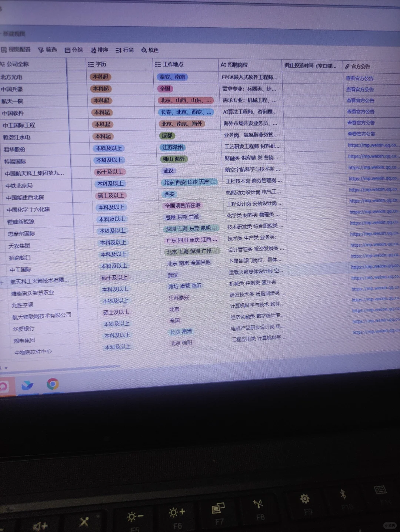Switch to the 新建视图 tab

point(14,34)
